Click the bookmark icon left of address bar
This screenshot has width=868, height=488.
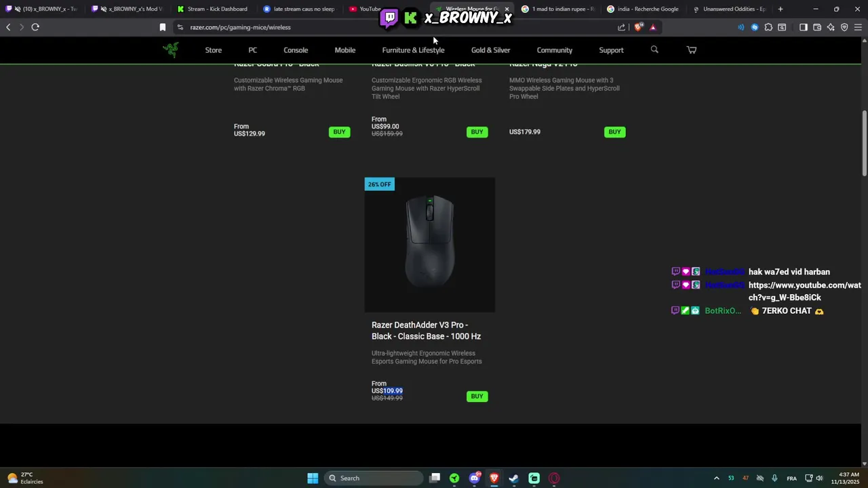point(163,27)
